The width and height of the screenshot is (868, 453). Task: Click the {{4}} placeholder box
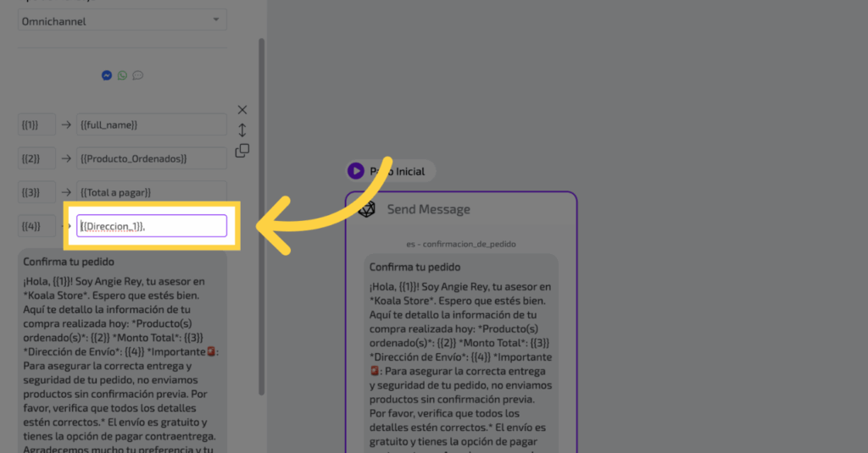pos(37,226)
